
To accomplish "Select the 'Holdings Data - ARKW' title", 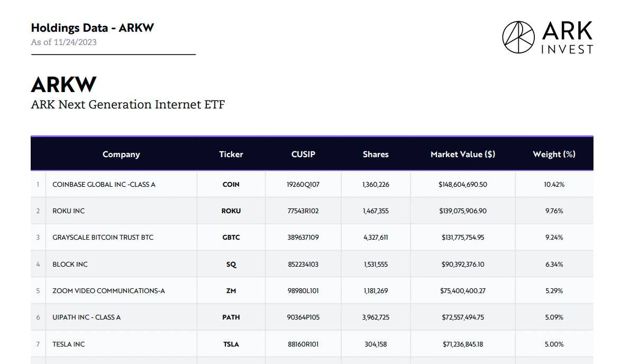I will [92, 28].
